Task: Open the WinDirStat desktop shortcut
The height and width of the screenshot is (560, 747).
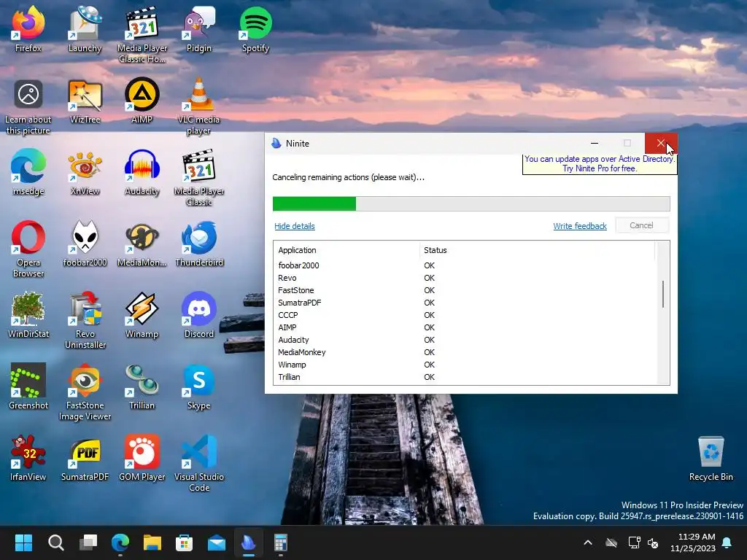Action: tap(28, 315)
